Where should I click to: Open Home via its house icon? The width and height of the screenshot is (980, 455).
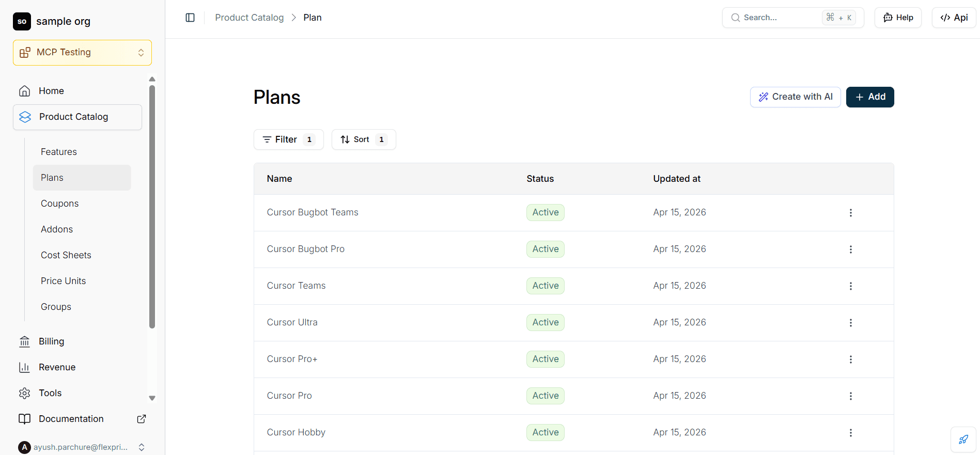(24, 91)
